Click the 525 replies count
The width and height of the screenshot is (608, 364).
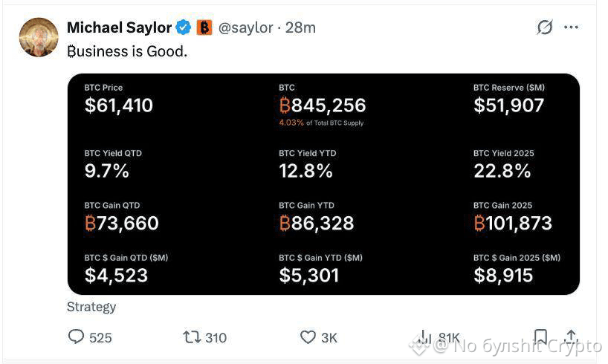(x=100, y=338)
